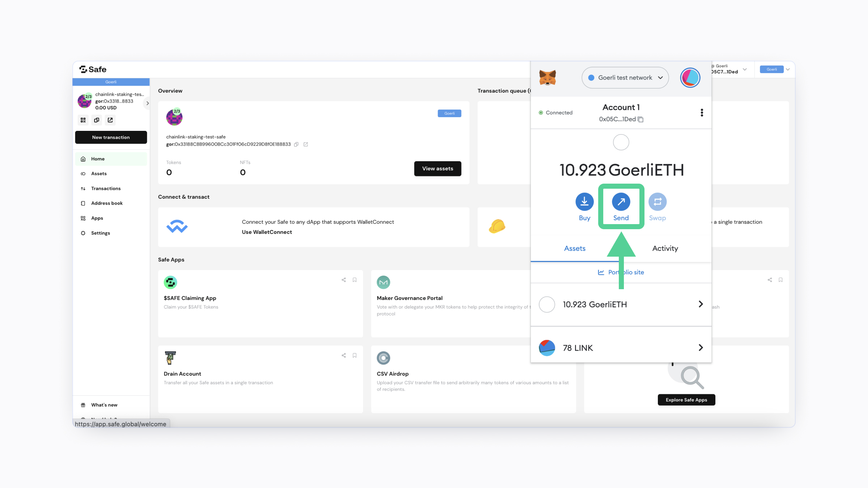Bookmark the Drain Account app

tap(355, 355)
